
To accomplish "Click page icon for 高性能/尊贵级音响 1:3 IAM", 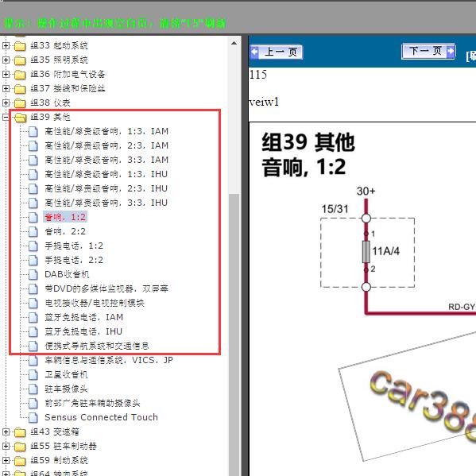I will click(x=33, y=131).
